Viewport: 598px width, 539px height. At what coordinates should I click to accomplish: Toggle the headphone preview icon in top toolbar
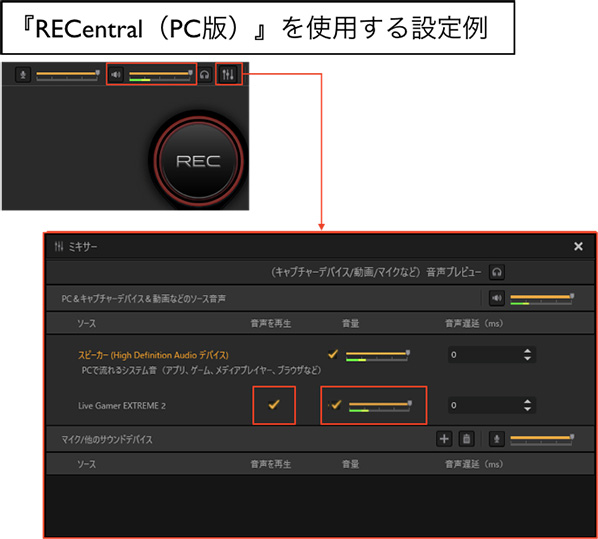(x=205, y=74)
